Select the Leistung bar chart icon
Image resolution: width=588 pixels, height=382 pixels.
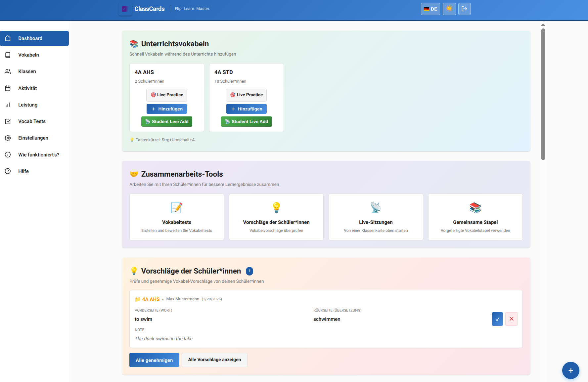pyautogui.click(x=8, y=105)
